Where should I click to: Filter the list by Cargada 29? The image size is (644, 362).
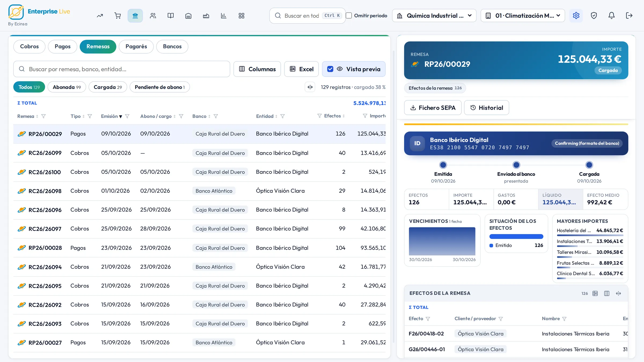point(108,87)
